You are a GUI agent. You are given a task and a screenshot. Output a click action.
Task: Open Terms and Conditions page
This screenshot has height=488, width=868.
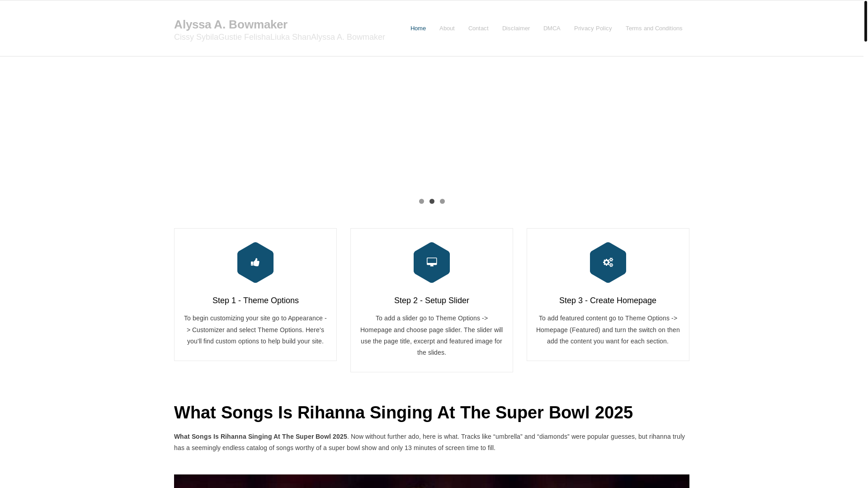[654, 28]
